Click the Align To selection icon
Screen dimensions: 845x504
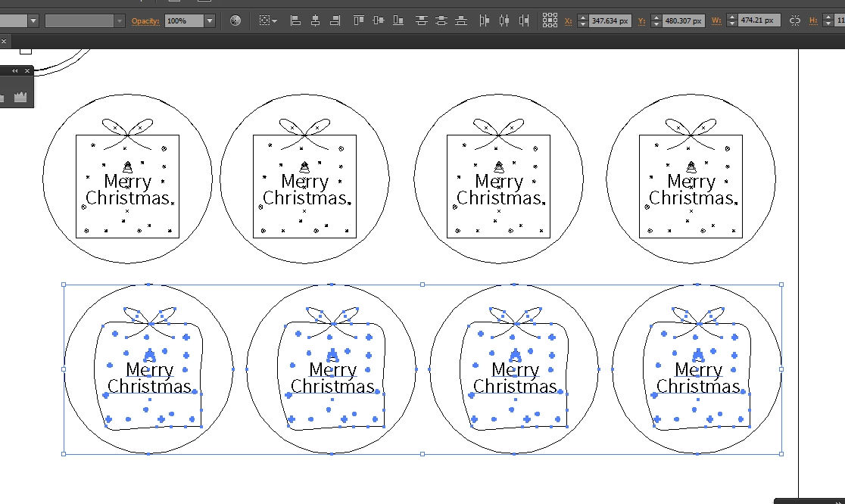click(x=264, y=21)
